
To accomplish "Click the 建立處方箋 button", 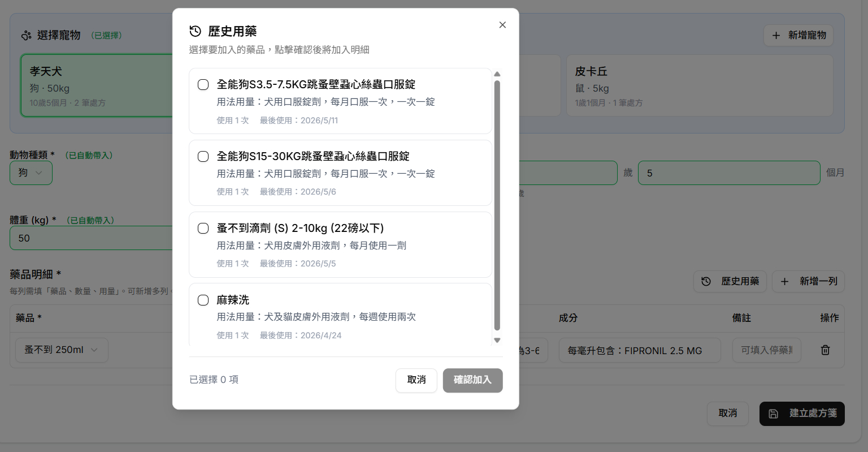I will [802, 414].
